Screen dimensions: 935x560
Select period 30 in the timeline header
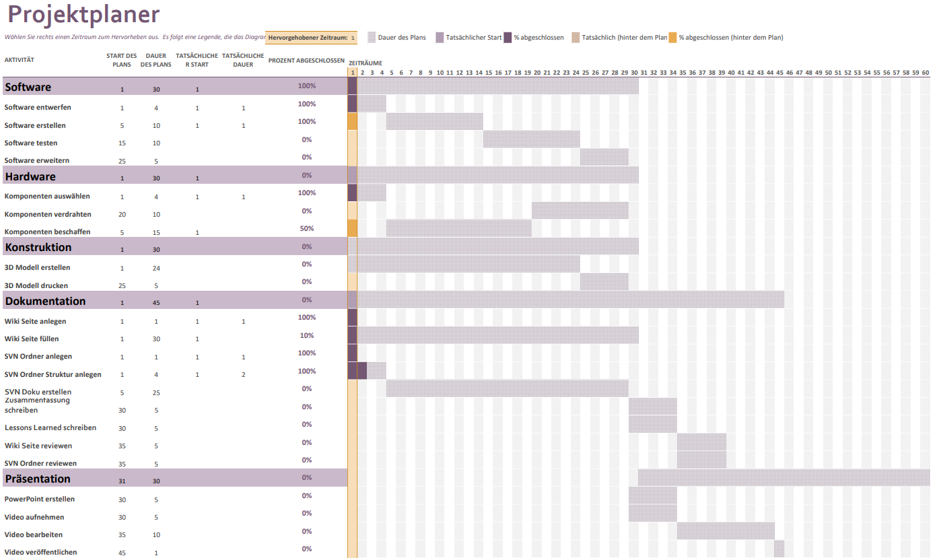pyautogui.click(x=634, y=72)
